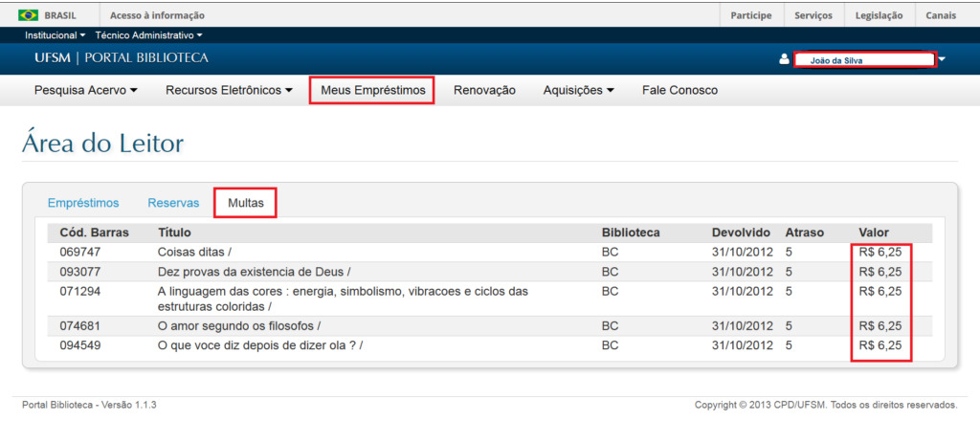980x421 pixels.
Task: Open the Institucional dropdown menu
Action: pos(56,35)
